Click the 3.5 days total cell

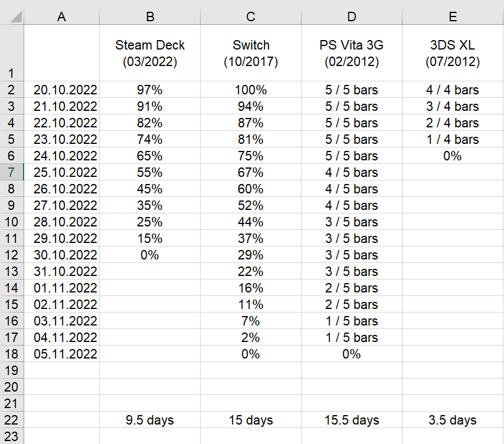[453, 420]
